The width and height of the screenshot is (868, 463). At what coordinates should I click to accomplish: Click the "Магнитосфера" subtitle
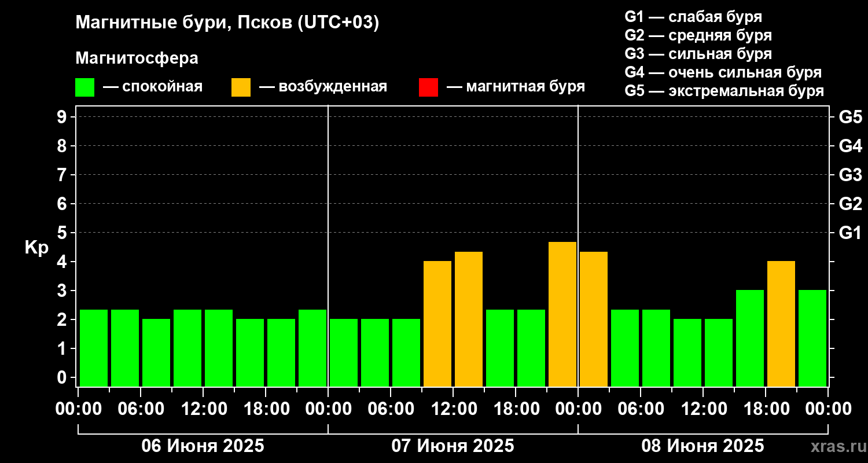137,58
